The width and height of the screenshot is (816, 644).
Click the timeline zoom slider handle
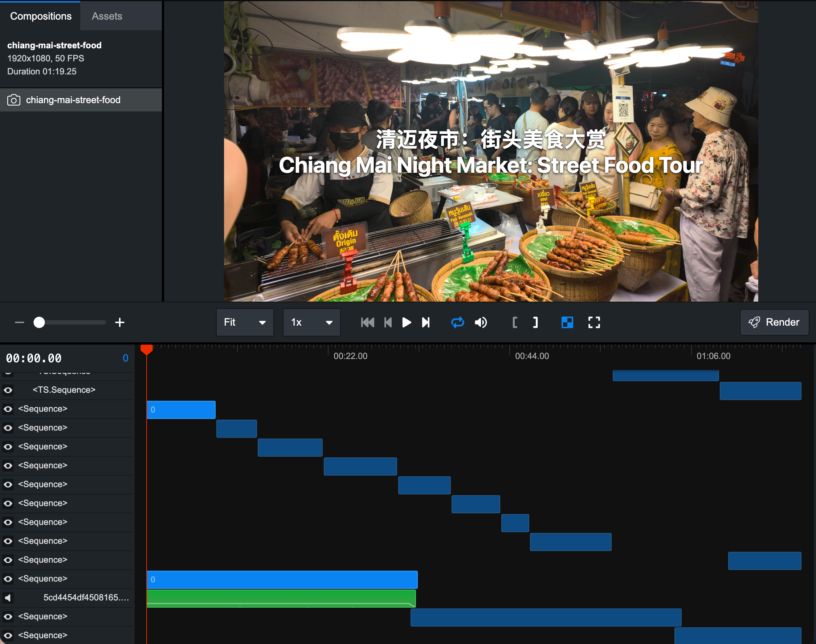click(x=39, y=322)
